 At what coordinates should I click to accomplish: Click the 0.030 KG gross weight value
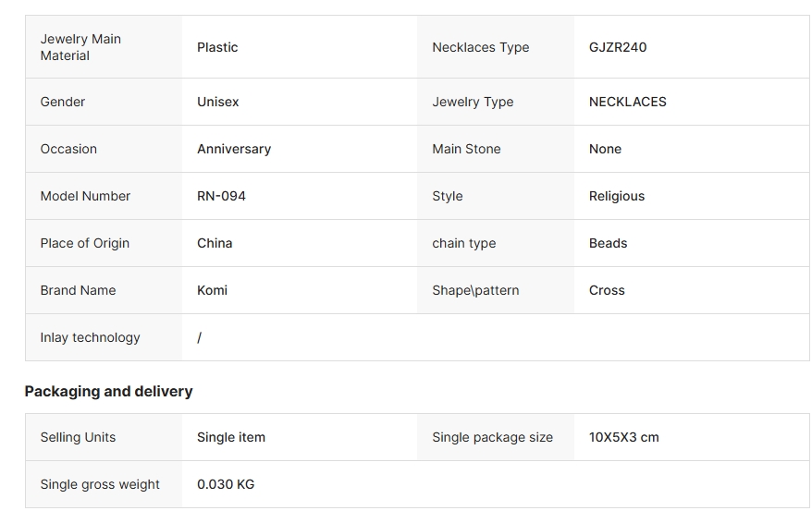pyautogui.click(x=226, y=484)
